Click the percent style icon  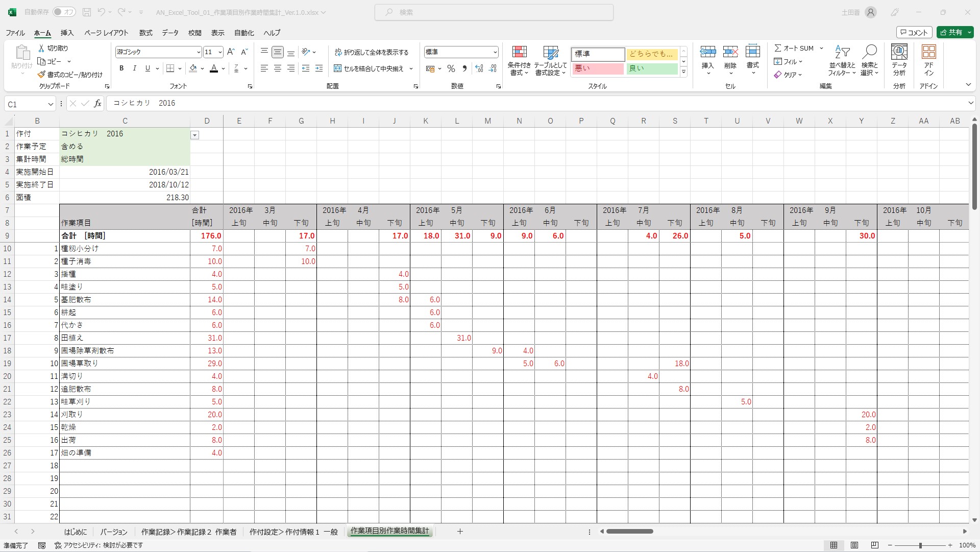pyautogui.click(x=451, y=68)
